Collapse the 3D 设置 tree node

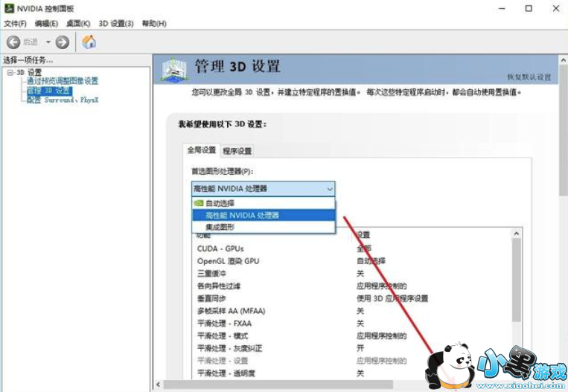tap(10, 72)
